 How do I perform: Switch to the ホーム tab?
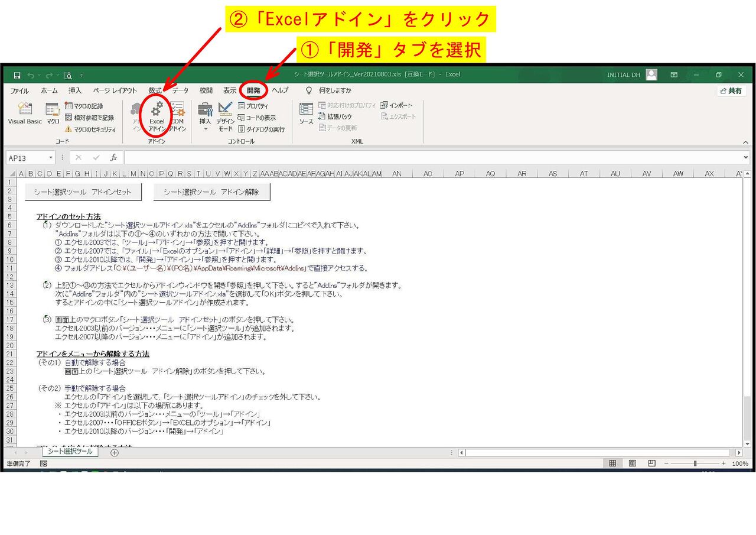(48, 90)
